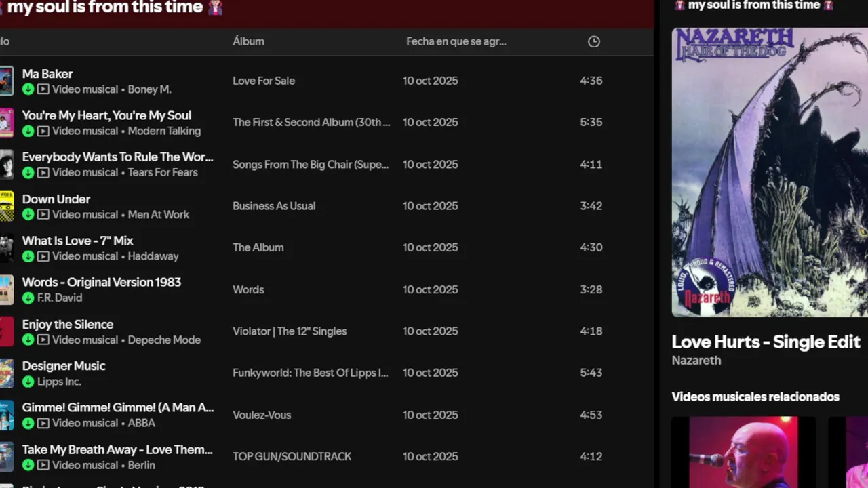
Task: Select Take My Breath Away song title
Action: click(117, 449)
